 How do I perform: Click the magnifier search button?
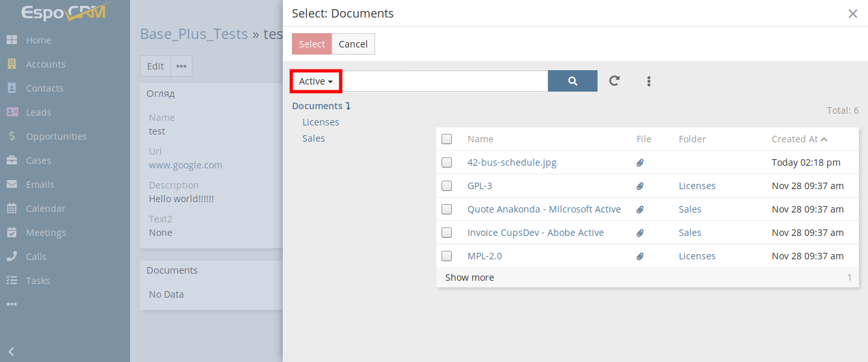(572, 81)
